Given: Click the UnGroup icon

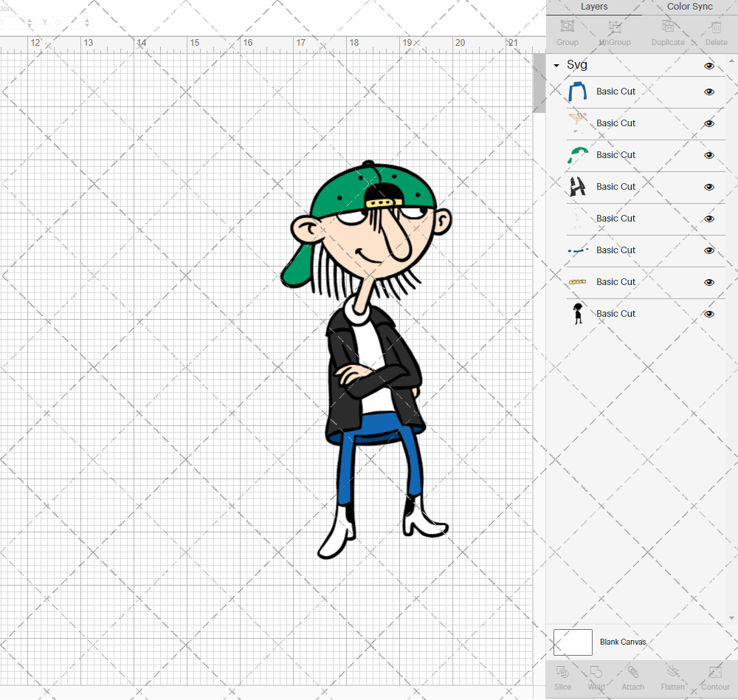Looking at the screenshot, I should click(614, 27).
